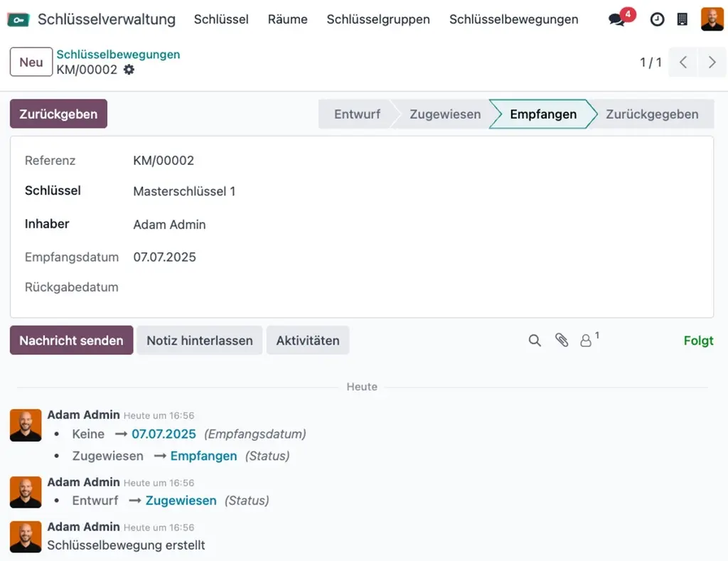Go to next record with the right pagination arrow
728x561 pixels.
[x=712, y=62]
